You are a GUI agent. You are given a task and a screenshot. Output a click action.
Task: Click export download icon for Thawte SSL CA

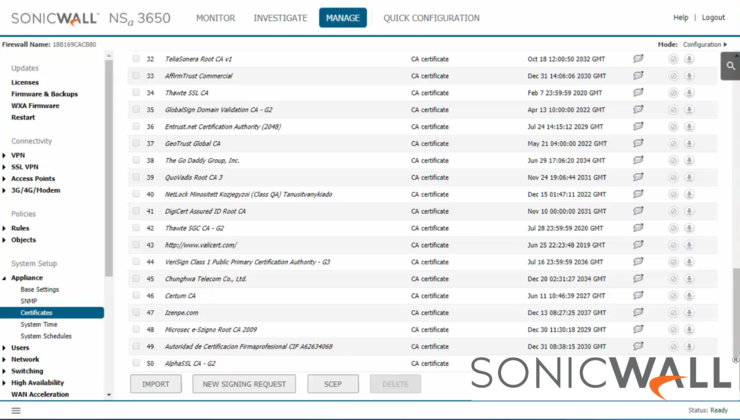[689, 93]
